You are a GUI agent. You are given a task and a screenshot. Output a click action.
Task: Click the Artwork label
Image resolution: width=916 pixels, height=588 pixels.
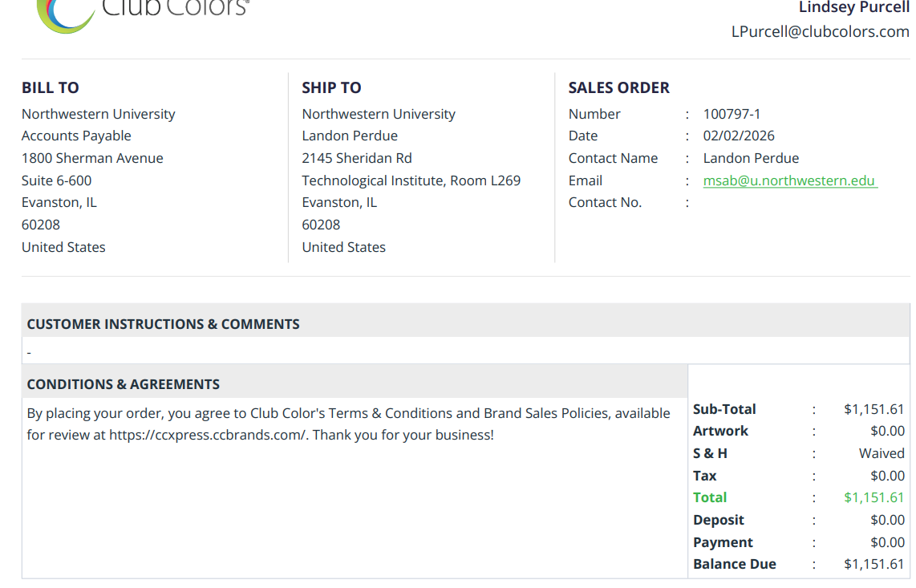[720, 432]
